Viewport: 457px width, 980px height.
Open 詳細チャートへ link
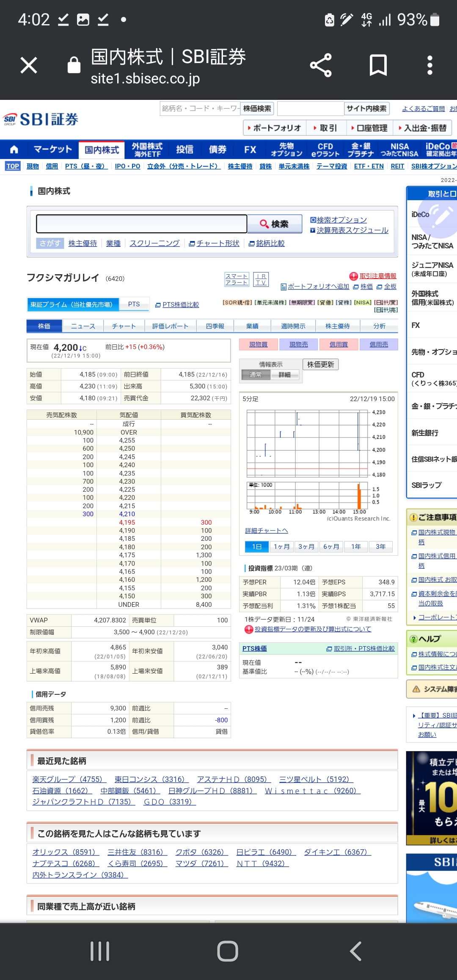tap(267, 531)
